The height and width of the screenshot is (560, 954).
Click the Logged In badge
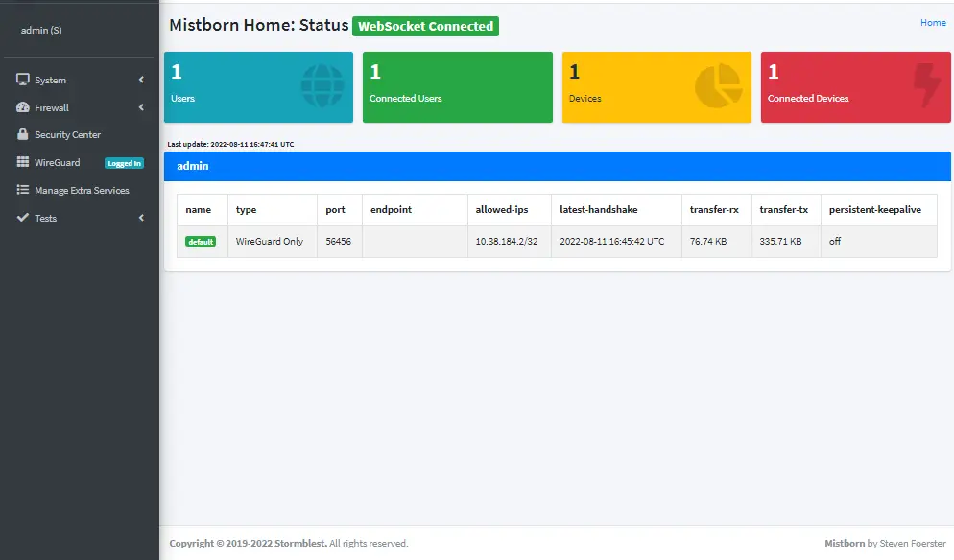tap(124, 163)
